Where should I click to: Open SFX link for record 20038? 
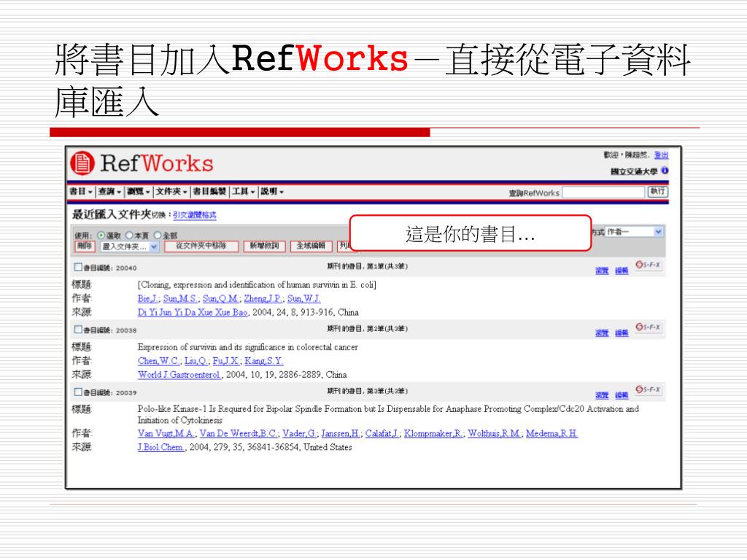click(649, 327)
